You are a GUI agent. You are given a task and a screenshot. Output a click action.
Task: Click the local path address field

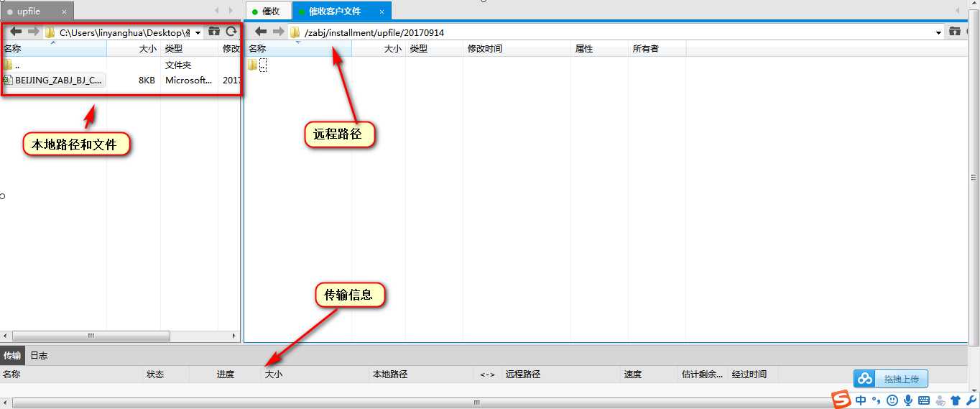[x=121, y=32]
